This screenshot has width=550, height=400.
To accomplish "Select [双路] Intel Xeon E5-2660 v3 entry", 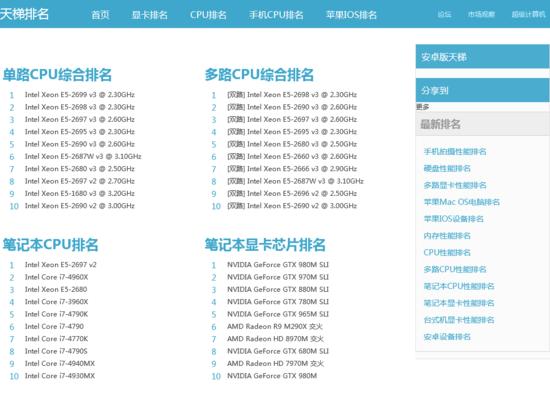I will point(292,156).
